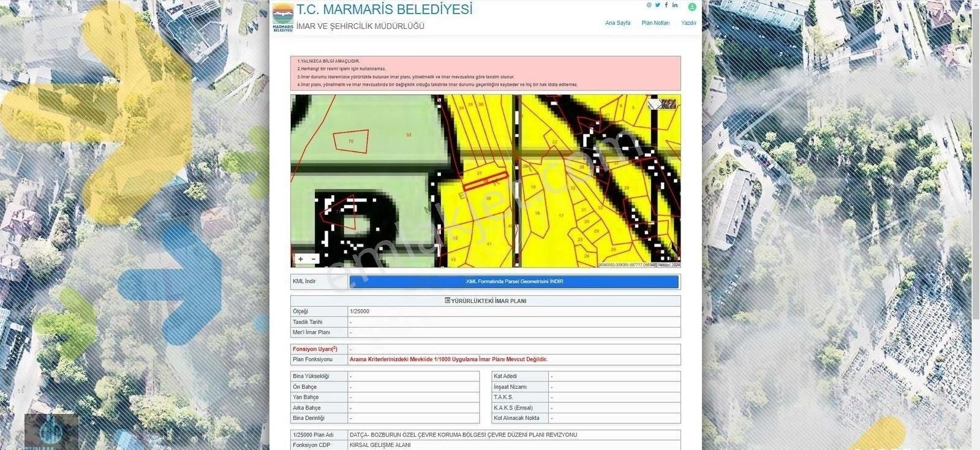
Task: Click the Arka Bahçe label
Action: click(x=307, y=408)
